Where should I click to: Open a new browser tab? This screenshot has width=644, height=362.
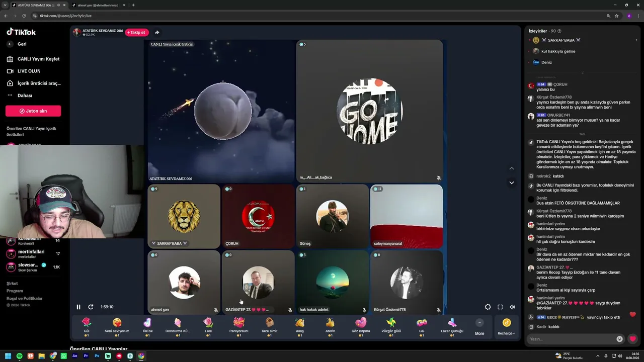(x=133, y=5)
